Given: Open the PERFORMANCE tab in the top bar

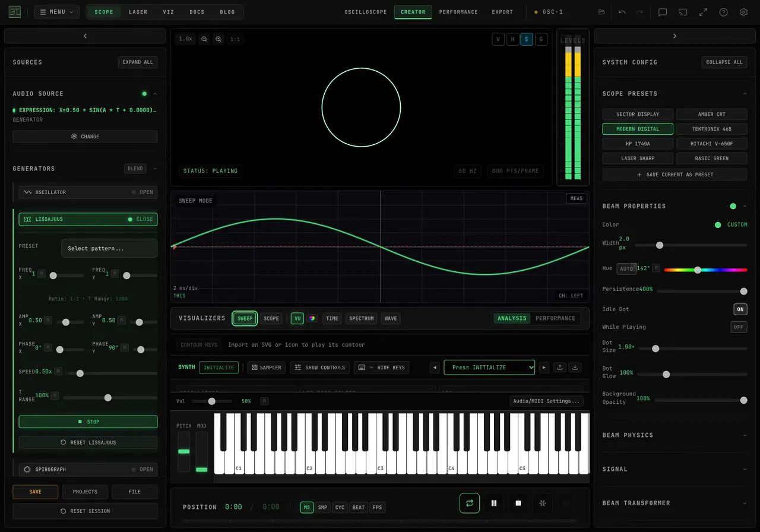Looking at the screenshot, I should point(458,12).
